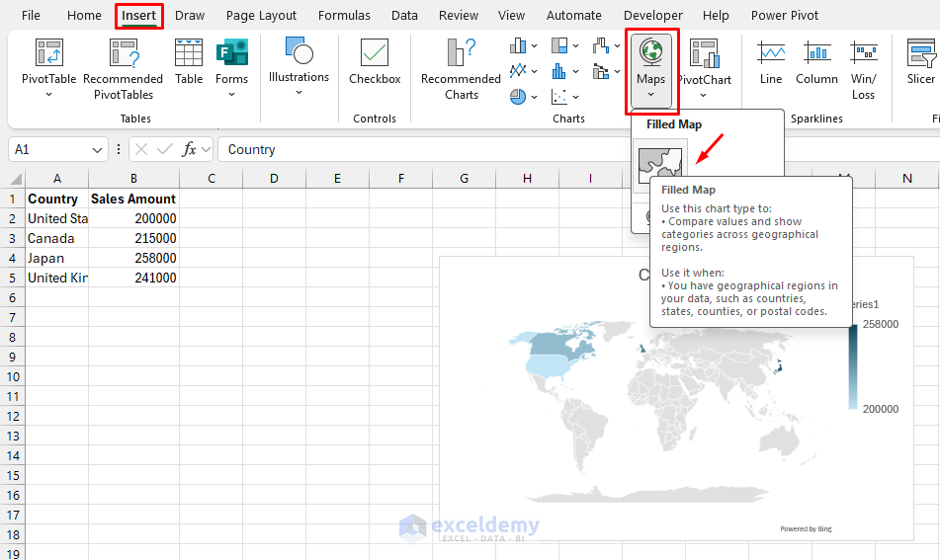Click the Maps globe icon
940x560 pixels.
[651, 52]
